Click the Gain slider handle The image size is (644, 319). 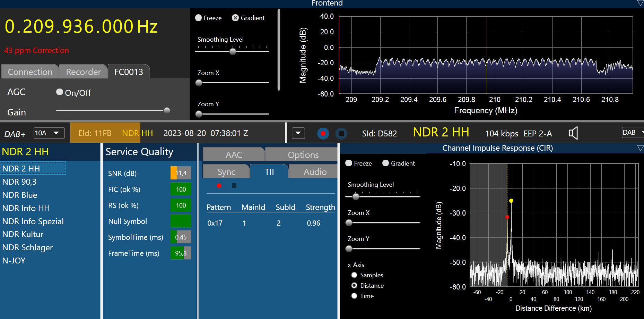167,110
